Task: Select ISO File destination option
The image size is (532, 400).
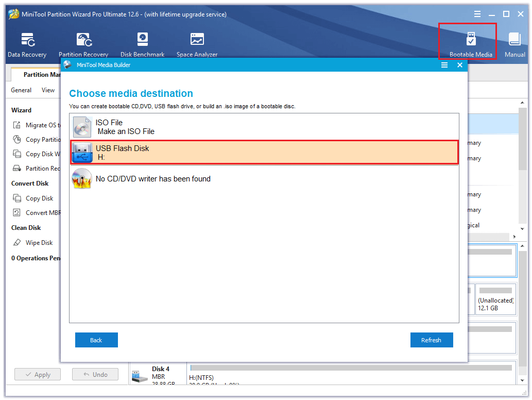Action: (264, 127)
